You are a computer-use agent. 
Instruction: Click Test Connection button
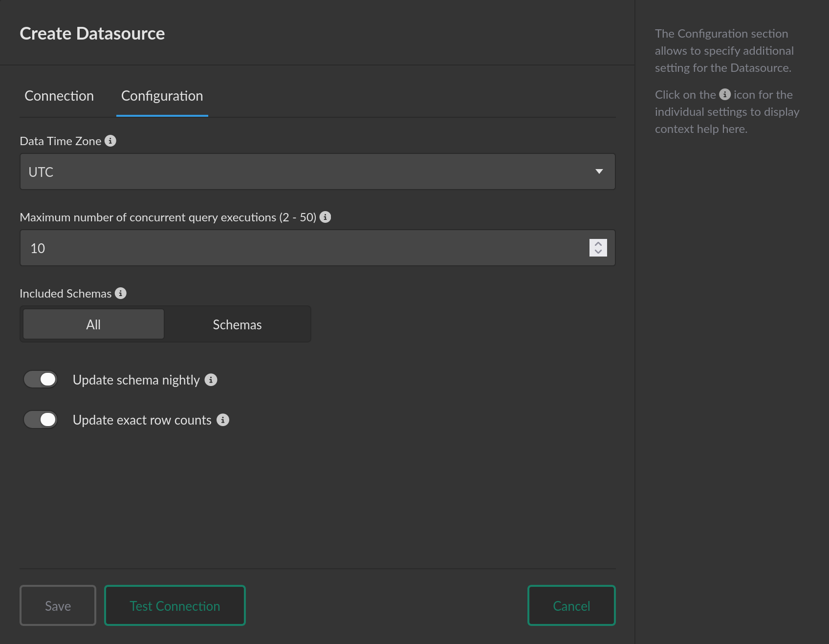click(x=175, y=606)
